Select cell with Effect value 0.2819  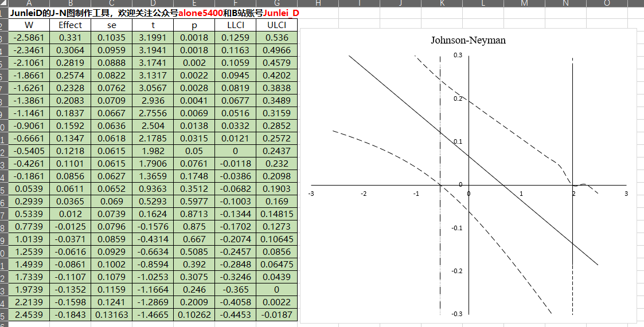70,63
